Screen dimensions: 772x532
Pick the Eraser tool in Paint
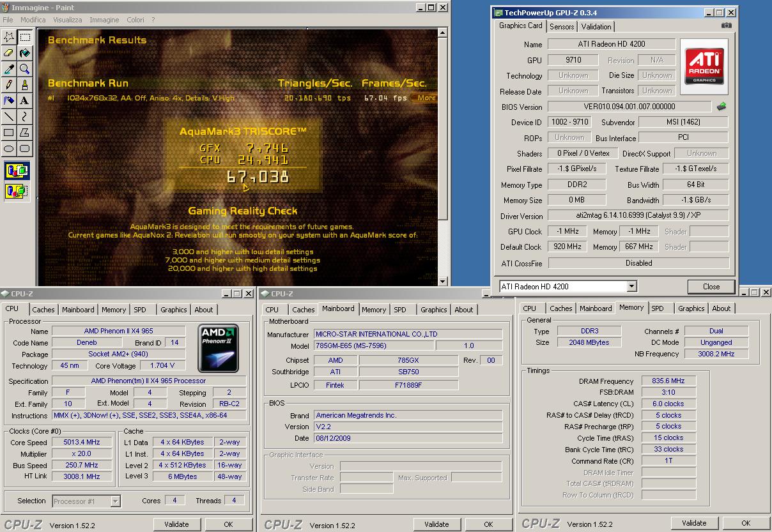(9, 53)
